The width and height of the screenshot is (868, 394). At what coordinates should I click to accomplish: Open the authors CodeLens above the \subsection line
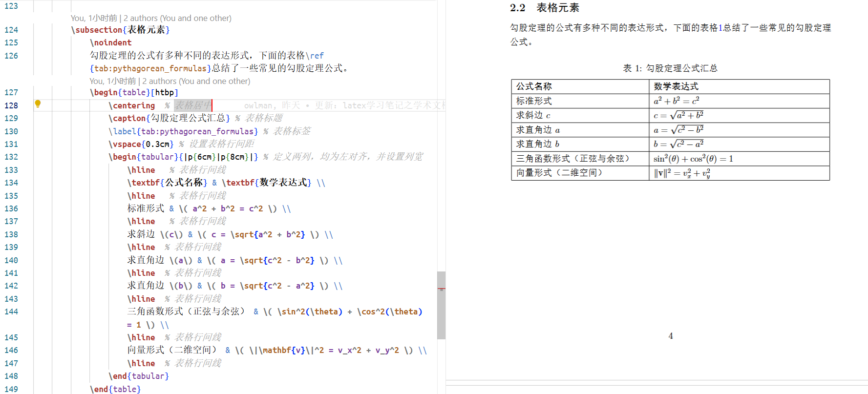(151, 18)
